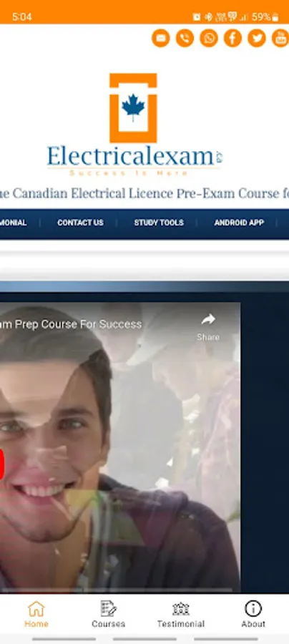Open the Facebook page icon
The image size is (289, 644).
232,38
